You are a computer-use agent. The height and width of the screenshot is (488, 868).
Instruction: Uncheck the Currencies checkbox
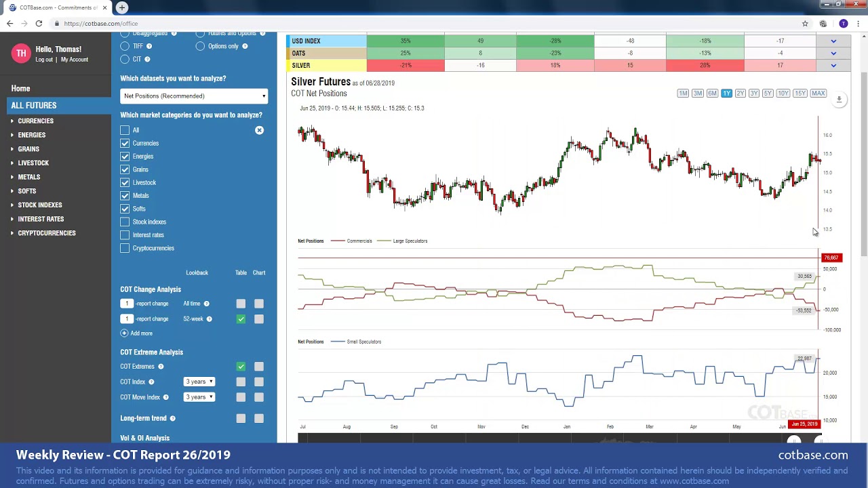(x=125, y=143)
